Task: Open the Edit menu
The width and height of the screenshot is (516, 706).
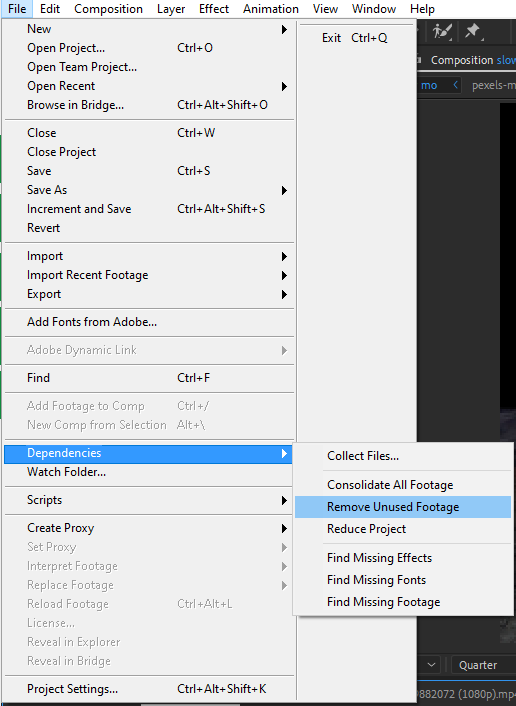Action: pos(50,9)
